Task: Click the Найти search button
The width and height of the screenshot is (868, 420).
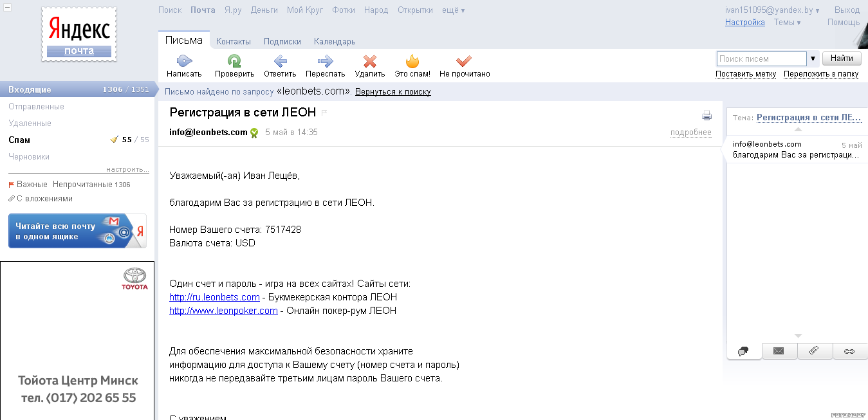Action: pos(842,59)
